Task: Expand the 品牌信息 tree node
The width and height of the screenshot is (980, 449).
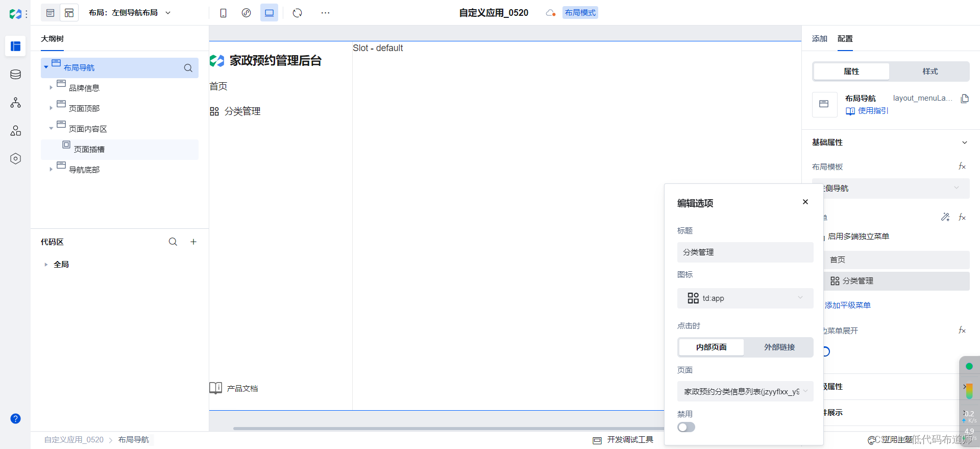Action: click(51, 88)
